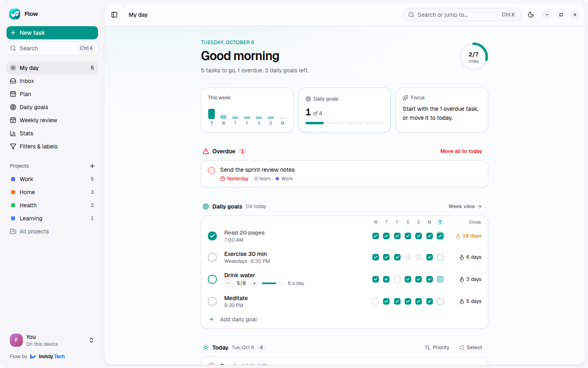Toggle today's Meditate day checkbox
The height and width of the screenshot is (368, 588).
tap(440, 301)
